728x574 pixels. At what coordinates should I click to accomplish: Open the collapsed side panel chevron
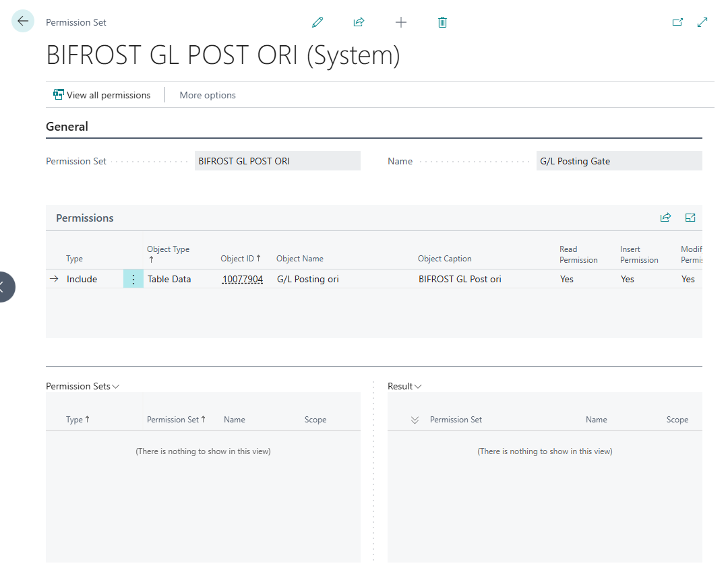[4, 287]
